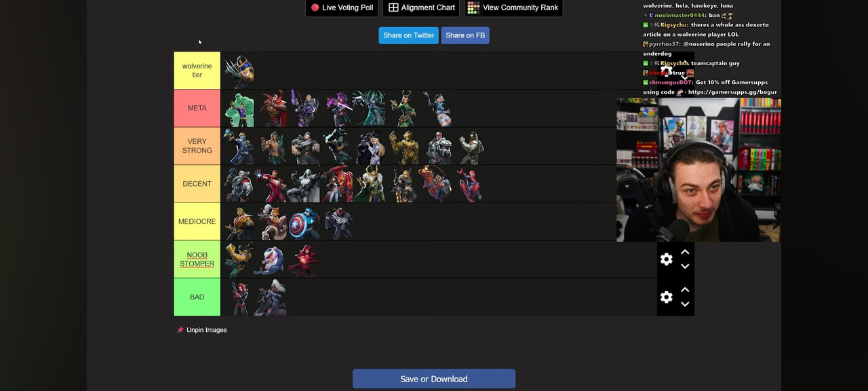Screen dimensions: 868x391
Task: Select Scarlet Witch in NOOB STOMPER tier
Action: [302, 260]
